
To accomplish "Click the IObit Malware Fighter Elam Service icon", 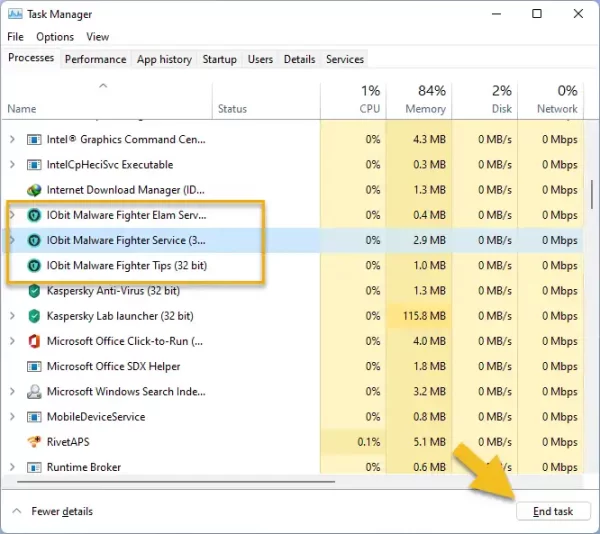I will tap(34, 215).
